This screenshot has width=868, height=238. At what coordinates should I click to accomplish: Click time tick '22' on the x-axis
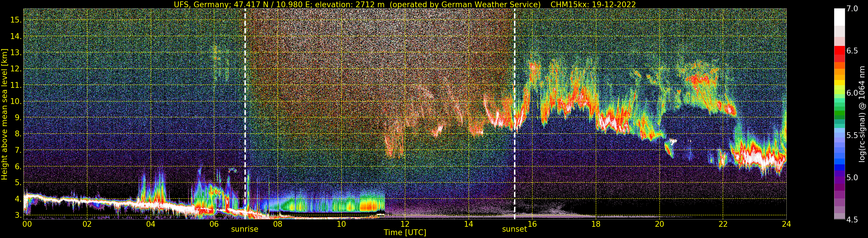pos(723,224)
